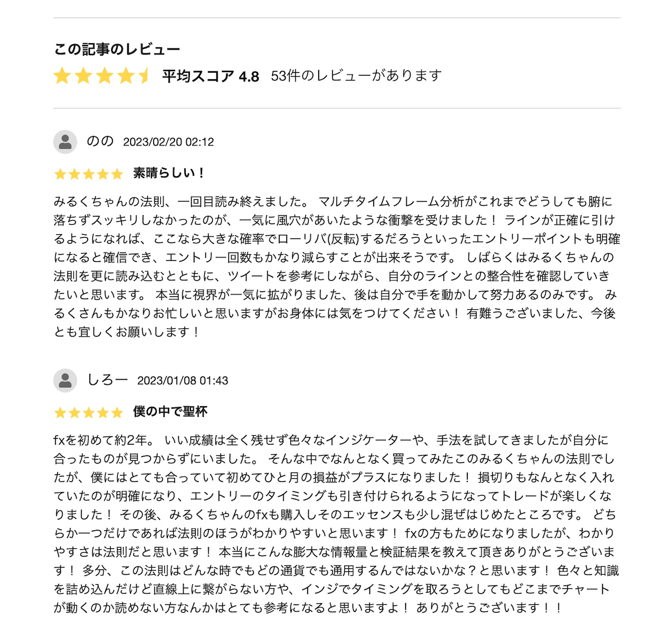
Task: Click third star of the average score rating
Action: point(104,76)
